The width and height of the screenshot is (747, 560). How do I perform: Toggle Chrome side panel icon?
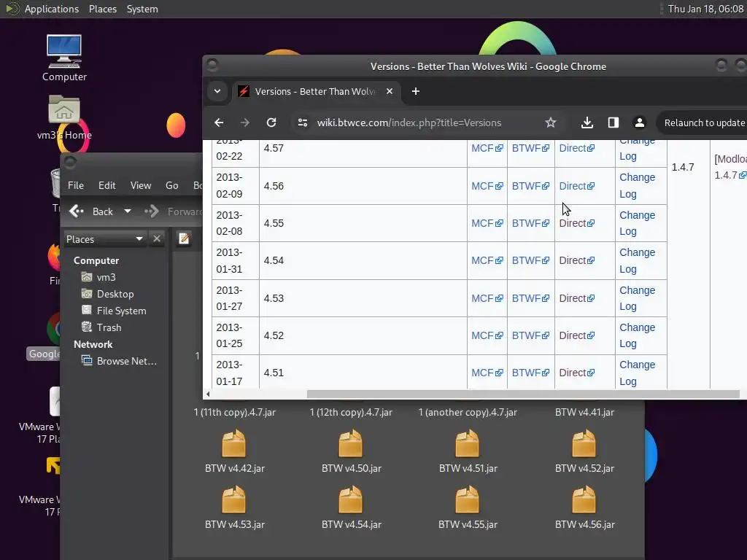point(613,122)
